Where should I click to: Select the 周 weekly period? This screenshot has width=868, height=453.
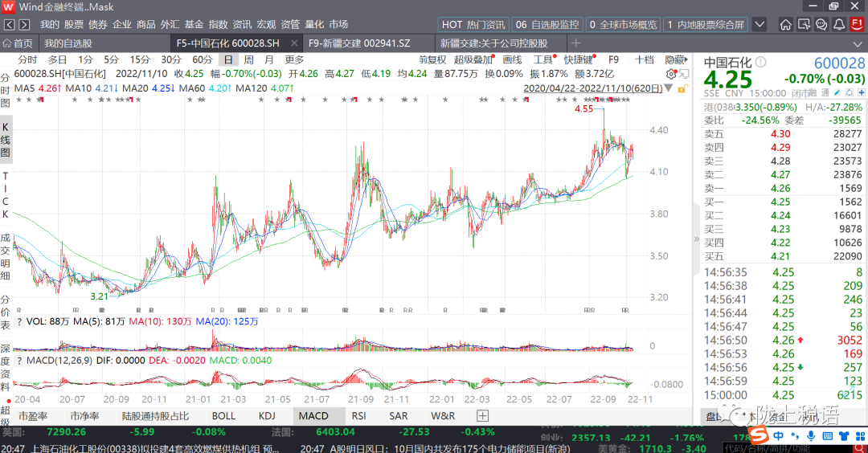pos(248,59)
